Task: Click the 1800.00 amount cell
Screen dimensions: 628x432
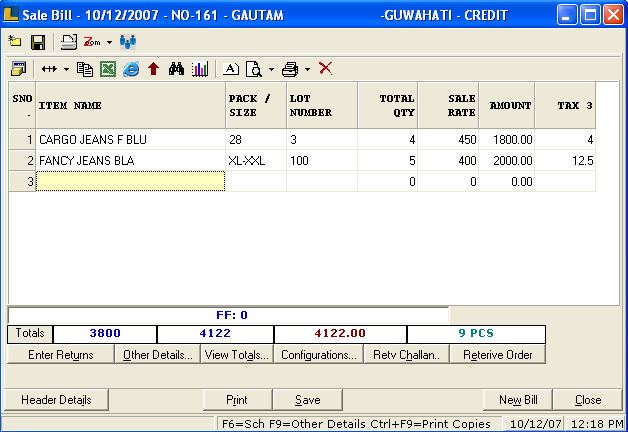Action: pos(507,140)
